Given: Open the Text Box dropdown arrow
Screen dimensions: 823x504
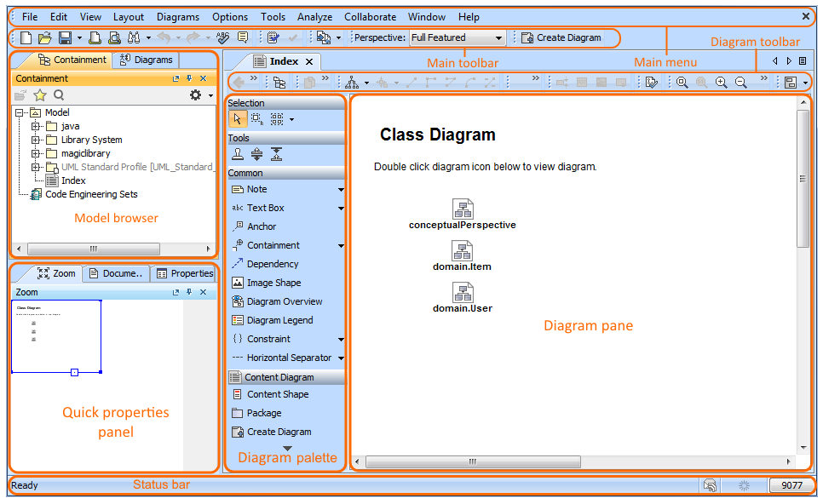Looking at the screenshot, I should pos(341,209).
